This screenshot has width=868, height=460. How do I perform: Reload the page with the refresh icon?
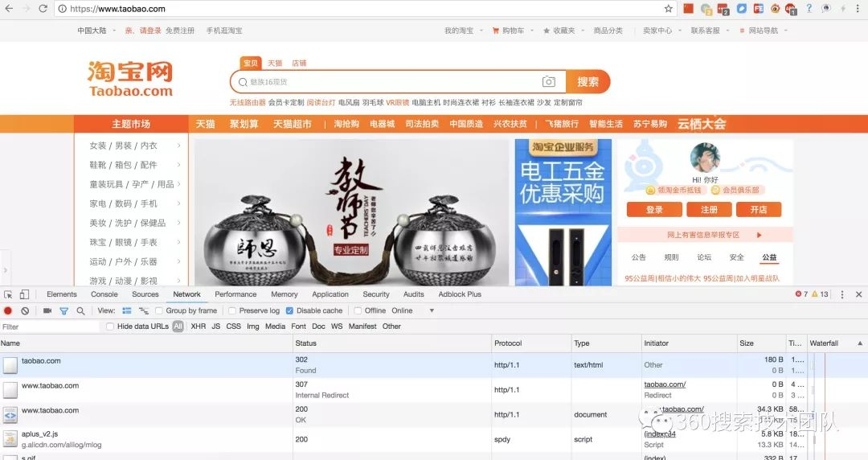point(43,8)
